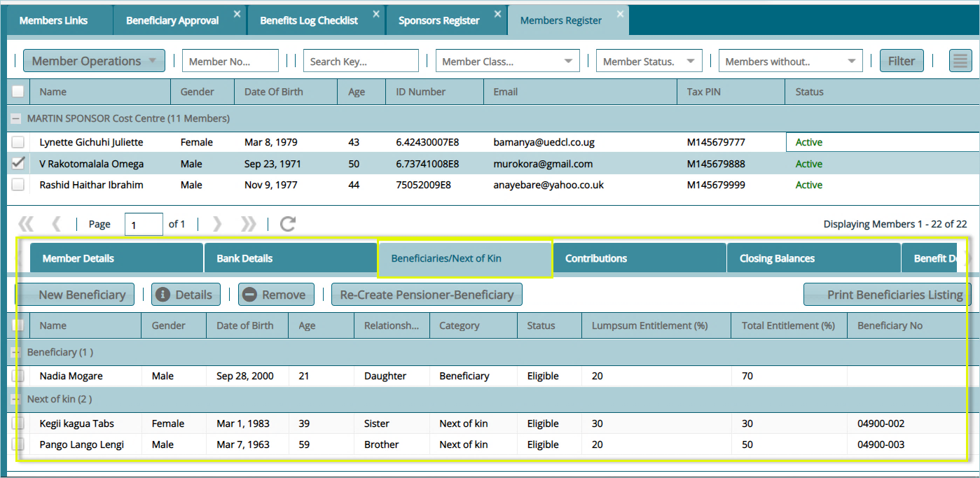The height and width of the screenshot is (478, 980).
Task: Open the Member Details sub-tab
Action: click(116, 258)
